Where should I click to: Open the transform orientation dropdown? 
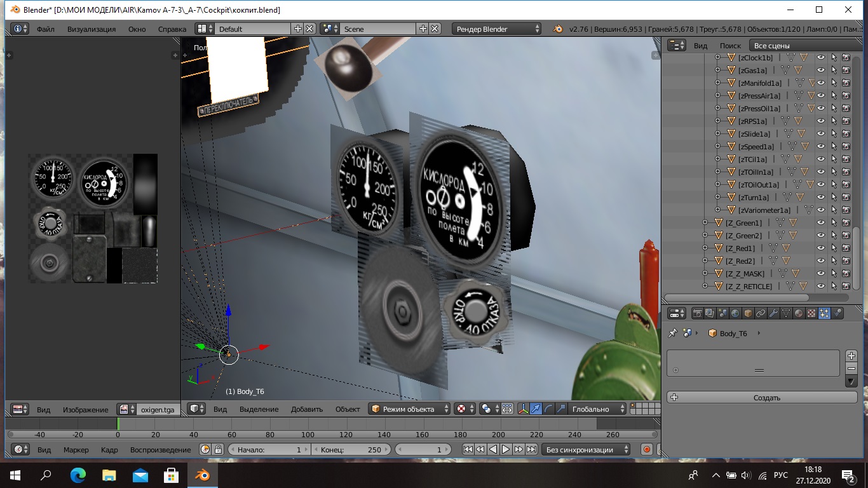[597, 409]
